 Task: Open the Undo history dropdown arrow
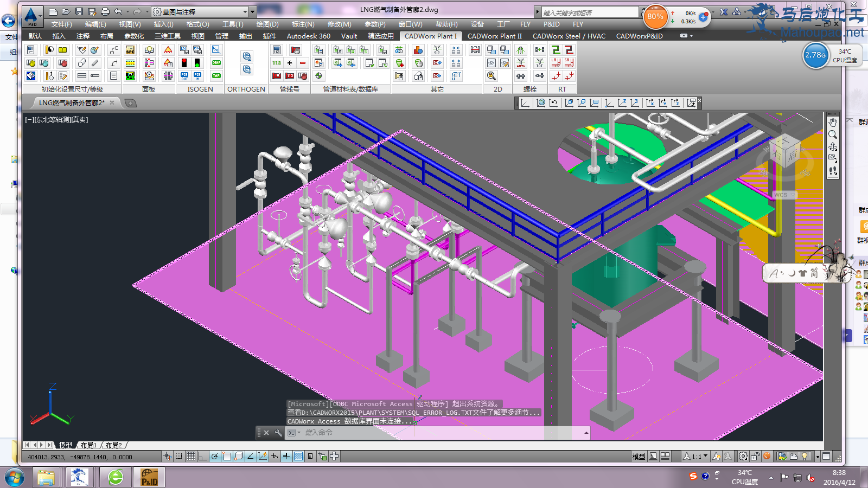click(127, 11)
